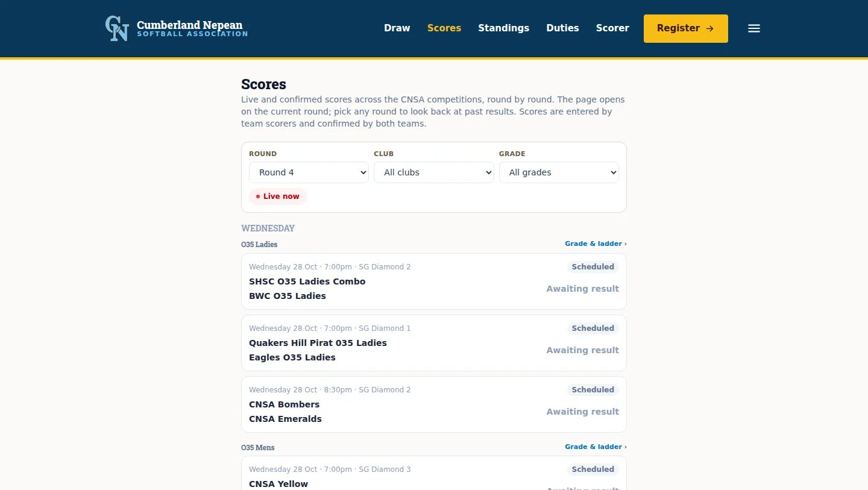
Task: Click Cumberland Nepean Softball Association title
Action: coord(192,28)
